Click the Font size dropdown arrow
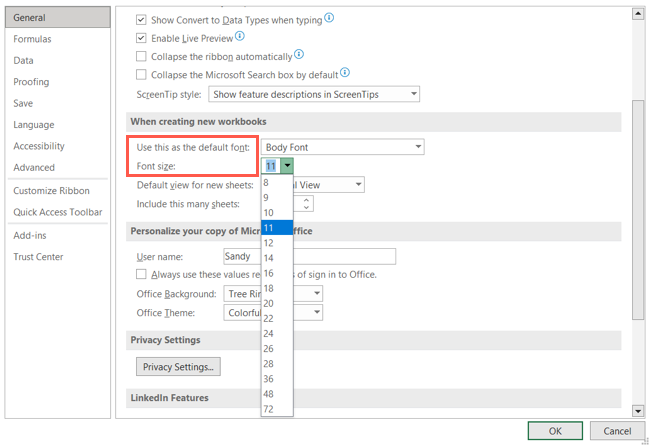Screen dimensions: 650x446 287,166
